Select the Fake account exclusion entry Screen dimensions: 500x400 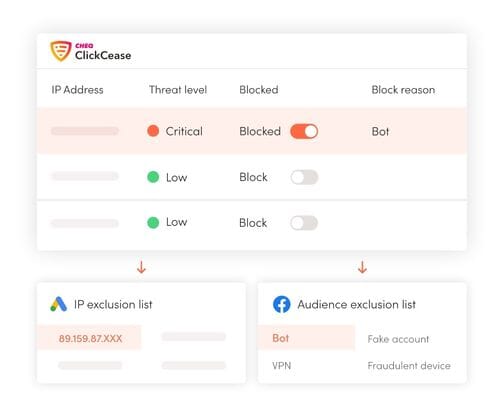(398, 339)
